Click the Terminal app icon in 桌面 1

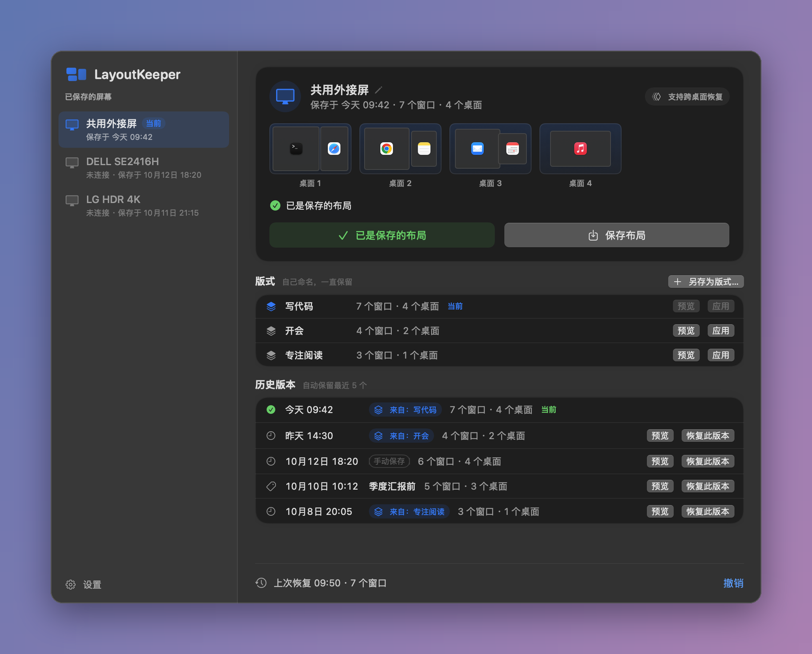(x=296, y=148)
